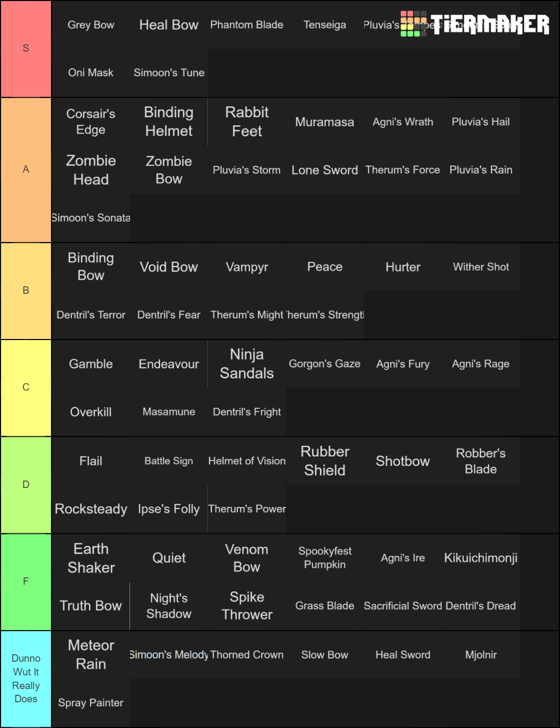Image resolution: width=560 pixels, height=728 pixels.
Task: Select the Ninja Sandals tile
Action: click(x=247, y=364)
